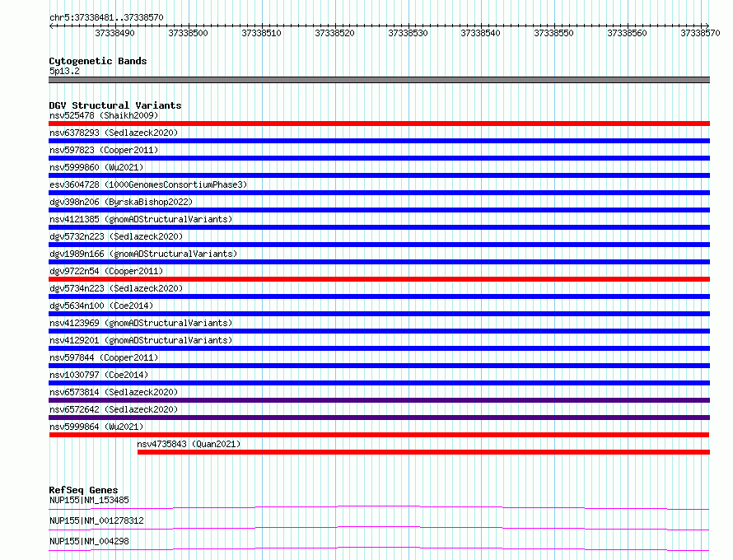Click ruler position 37338540
Image resolution: width=733 pixels, height=560 pixels.
click(480, 33)
